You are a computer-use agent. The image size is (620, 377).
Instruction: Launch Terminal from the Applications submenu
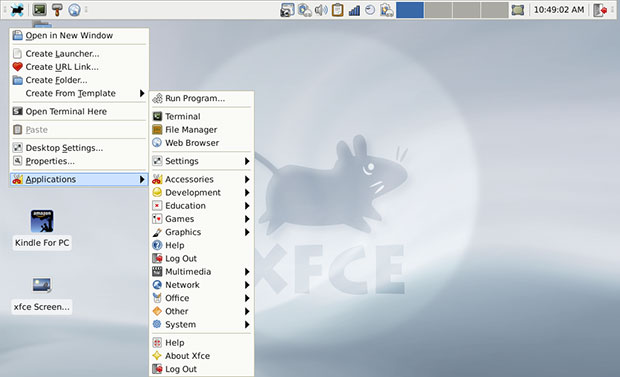pos(202,116)
